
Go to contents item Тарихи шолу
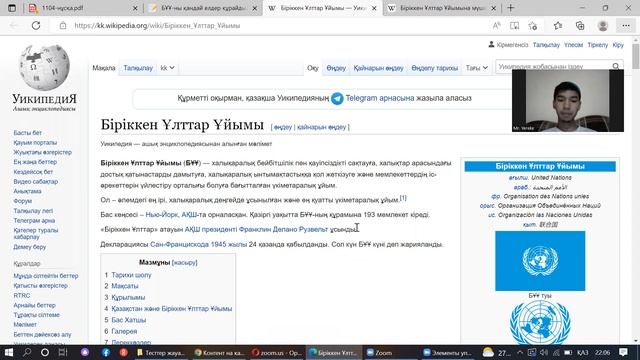(x=131, y=275)
